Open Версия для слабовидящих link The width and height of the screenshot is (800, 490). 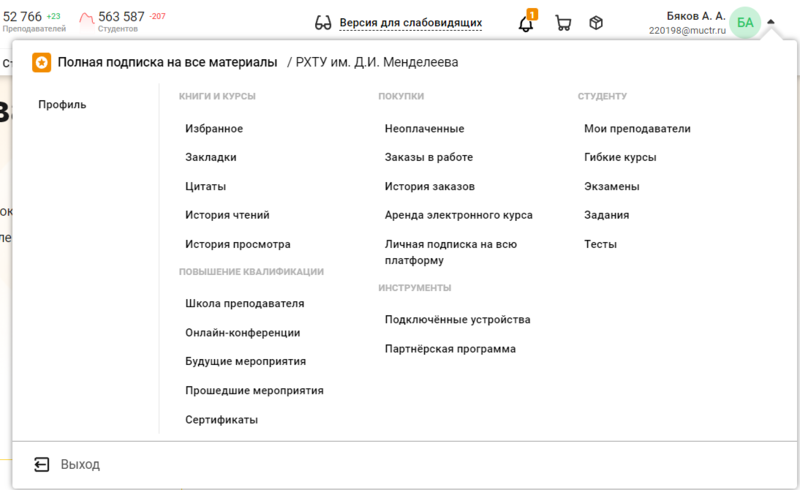tap(411, 23)
